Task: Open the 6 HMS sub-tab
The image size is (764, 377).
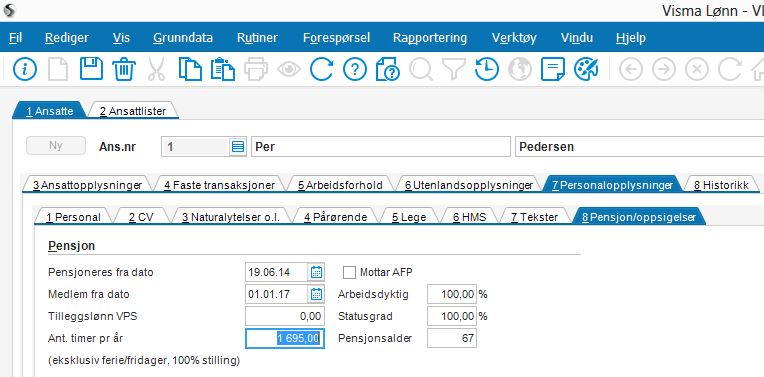Action: pos(469,217)
